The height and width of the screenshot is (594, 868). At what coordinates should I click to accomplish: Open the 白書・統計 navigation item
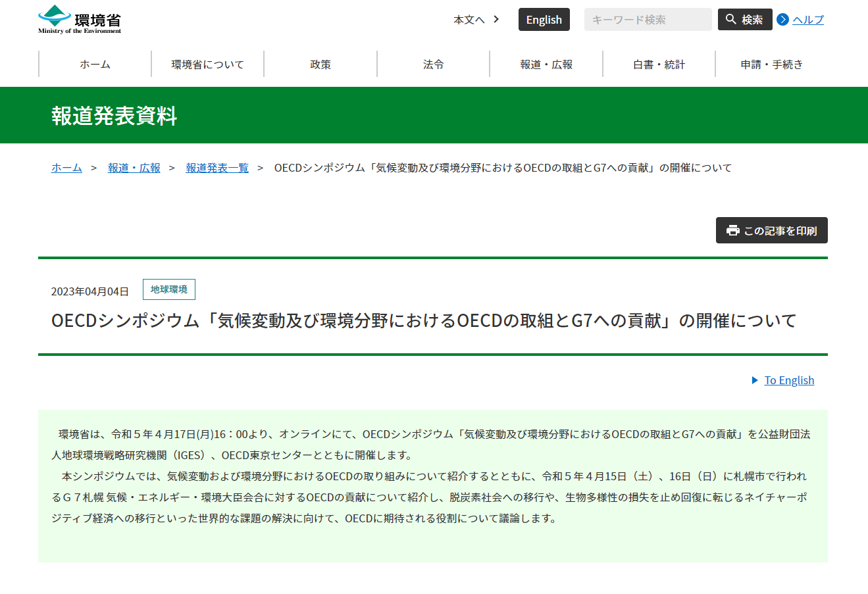coord(659,64)
